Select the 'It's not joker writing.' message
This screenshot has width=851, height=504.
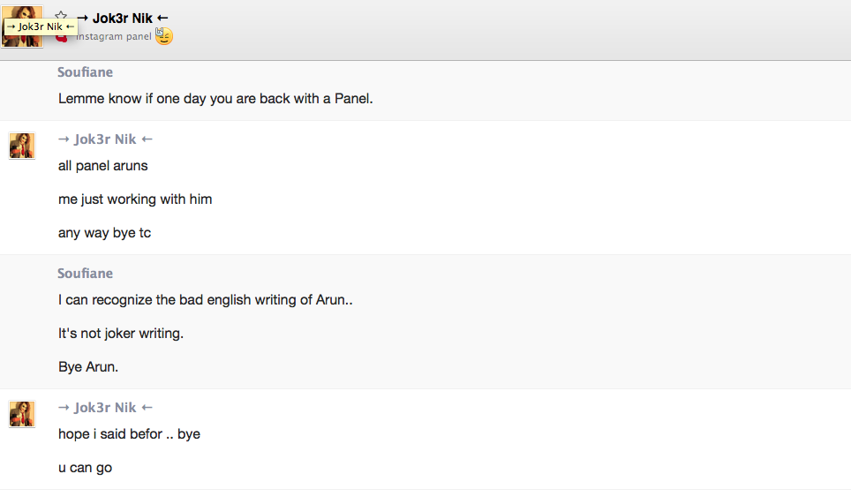tap(121, 334)
